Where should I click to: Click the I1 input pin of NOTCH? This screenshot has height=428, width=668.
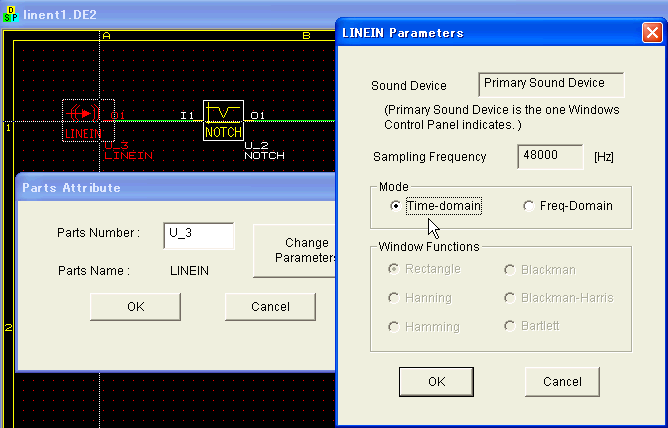(187, 115)
